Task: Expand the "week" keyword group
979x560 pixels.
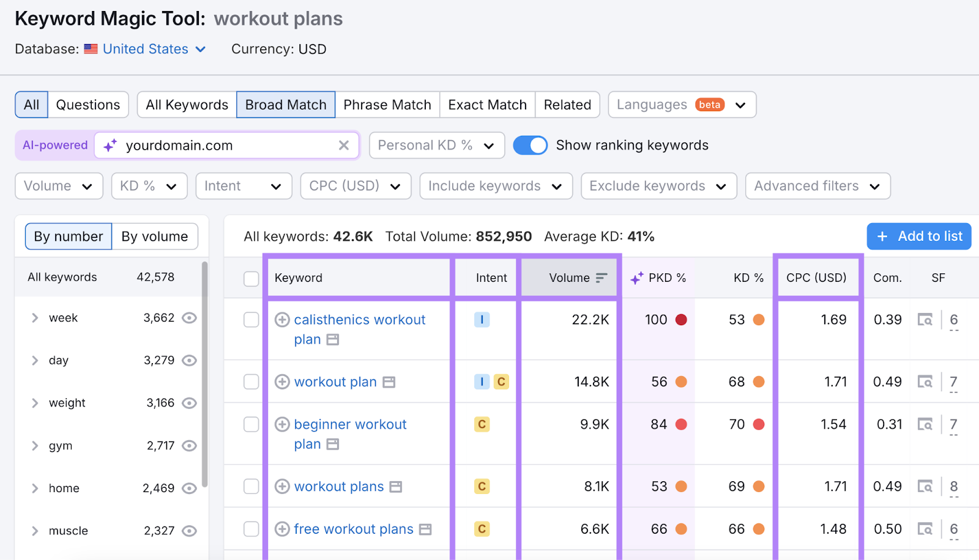Action: (x=34, y=317)
